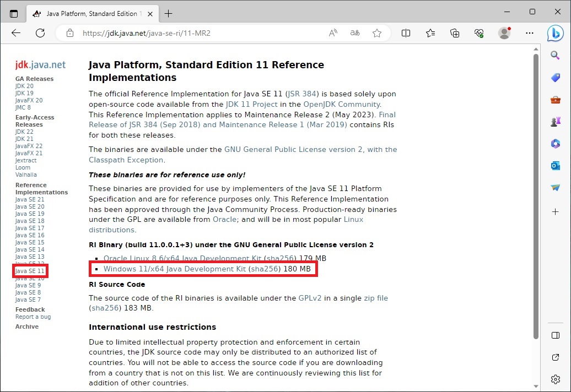Open a new tab with plus button
Viewport: 571px width, 392px height.
coord(168,14)
